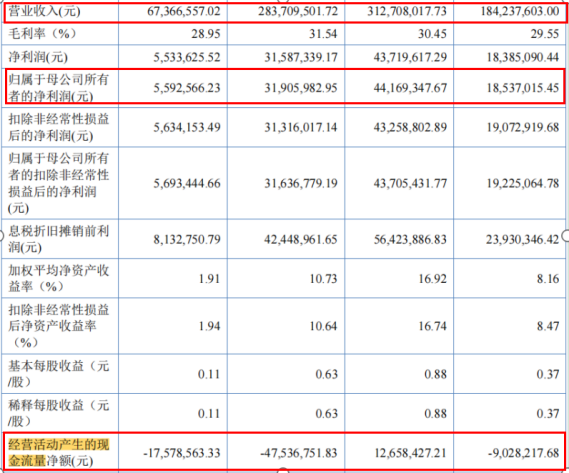569x473 pixels.
Task: Click the value 18,537,015.45
Action: coord(523,88)
